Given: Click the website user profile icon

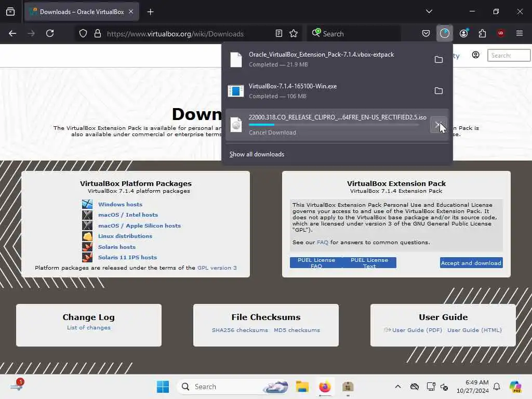Looking at the screenshot, I should coord(475,55).
